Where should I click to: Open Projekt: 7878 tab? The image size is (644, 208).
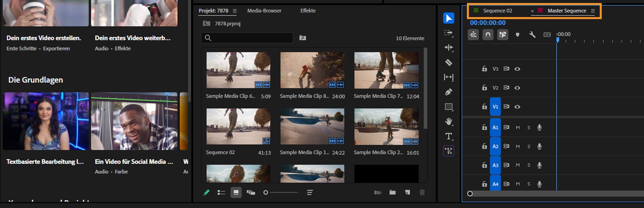point(213,11)
